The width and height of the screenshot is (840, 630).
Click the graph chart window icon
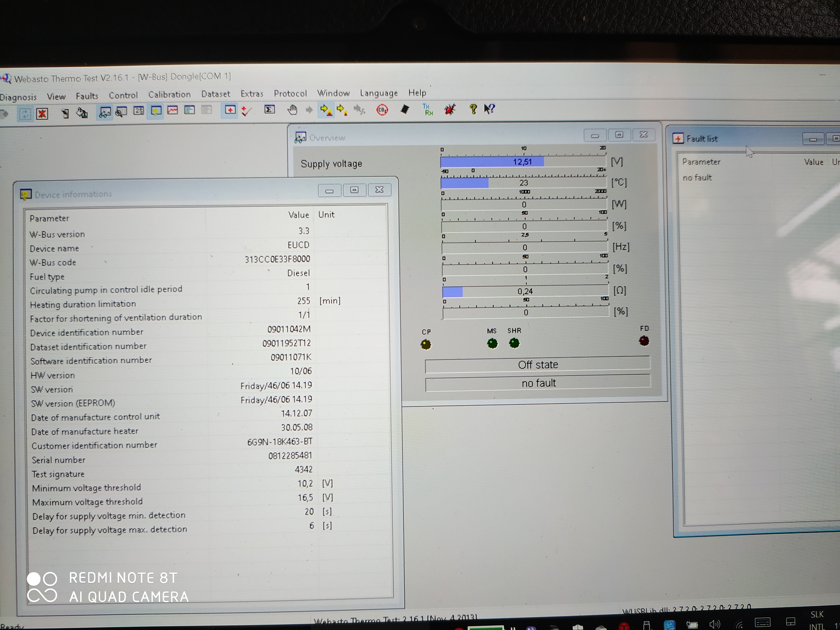(173, 110)
